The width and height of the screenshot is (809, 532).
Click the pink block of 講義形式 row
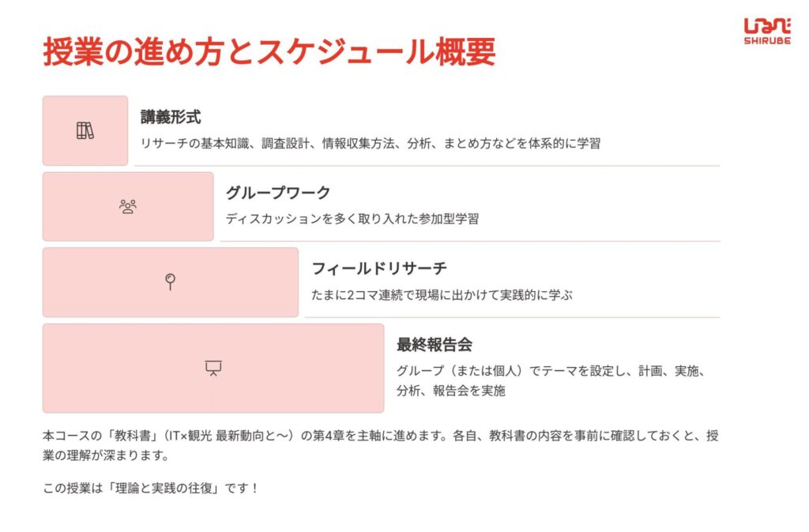(85, 130)
